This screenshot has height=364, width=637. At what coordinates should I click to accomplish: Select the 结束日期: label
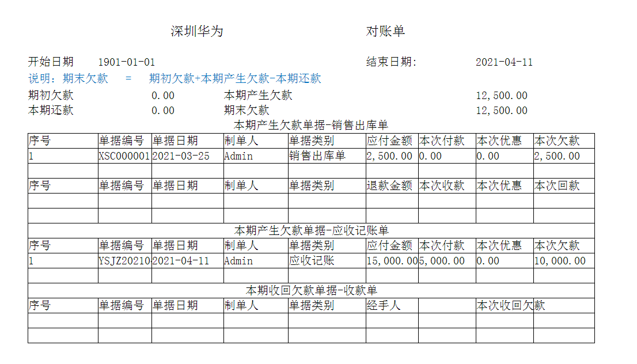coord(391,62)
